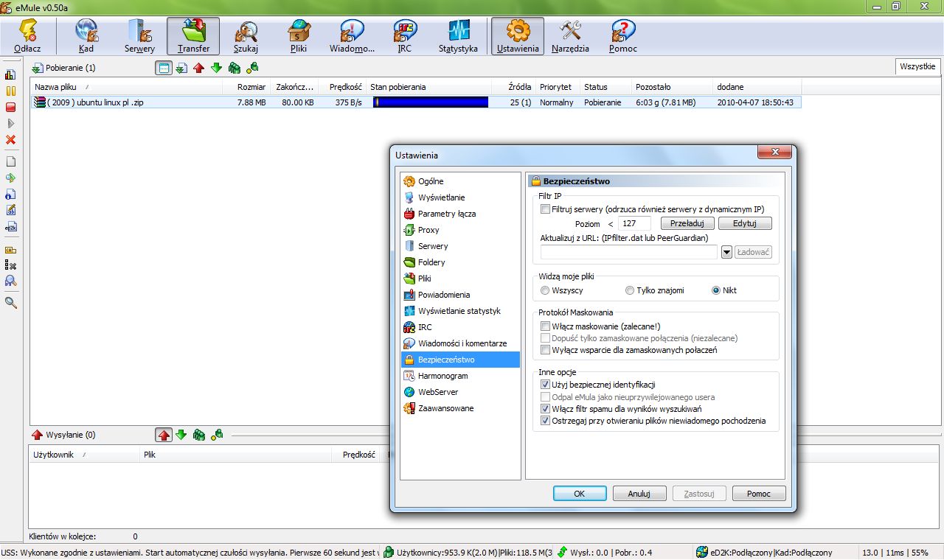
Task: Open the Serwery toolbar icon
Action: click(139, 36)
